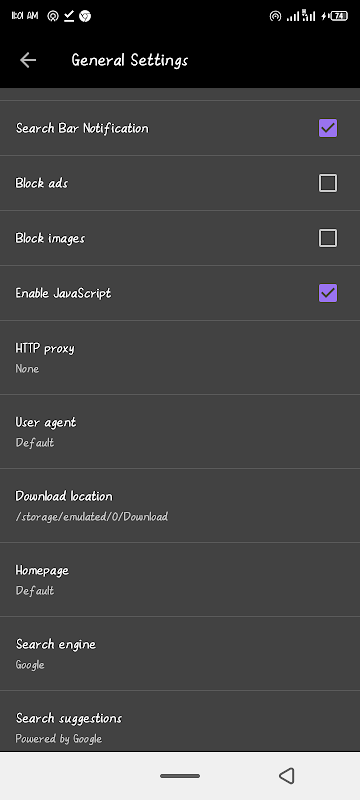Image resolution: width=360 pixels, height=800 pixels.
Task: Change the Download location path
Action: tap(180, 506)
